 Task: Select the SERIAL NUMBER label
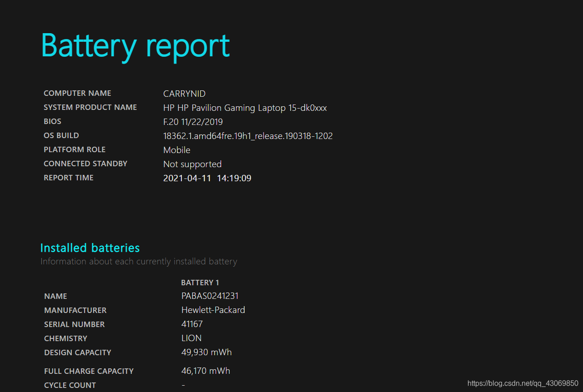coord(75,324)
